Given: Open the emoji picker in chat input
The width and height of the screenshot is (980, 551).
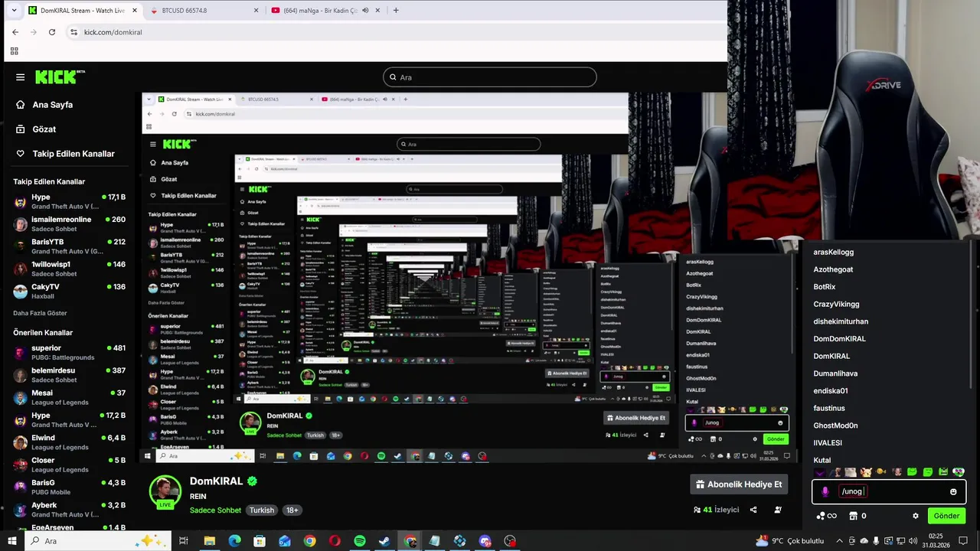Looking at the screenshot, I should (x=953, y=492).
